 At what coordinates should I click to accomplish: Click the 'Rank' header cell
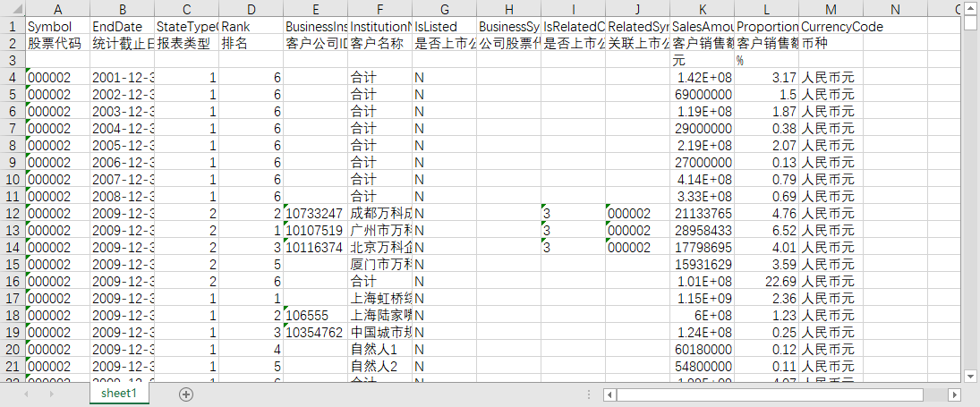[251, 27]
